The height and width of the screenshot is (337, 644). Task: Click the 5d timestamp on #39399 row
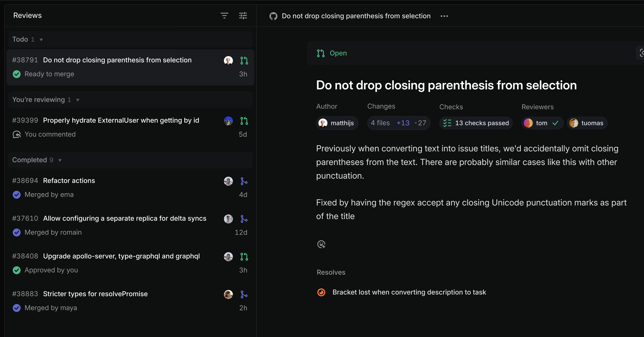click(x=243, y=134)
